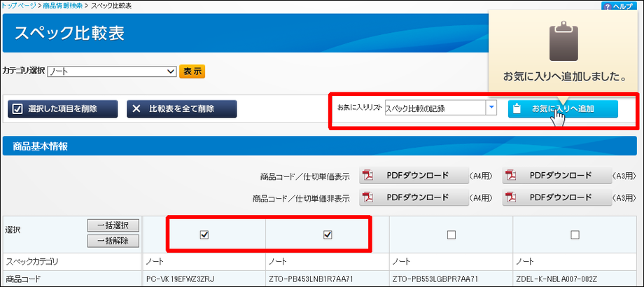644x287 pixels.
Task: Uncheck the ZTO-PB453LNB1R7AA71 product checkbox
Action: 327,235
